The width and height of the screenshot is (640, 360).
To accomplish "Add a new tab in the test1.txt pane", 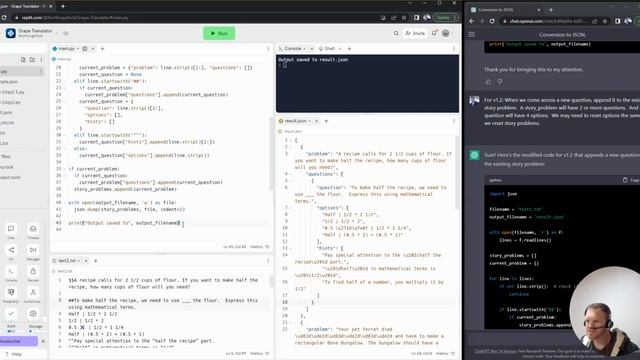I will (x=96, y=260).
